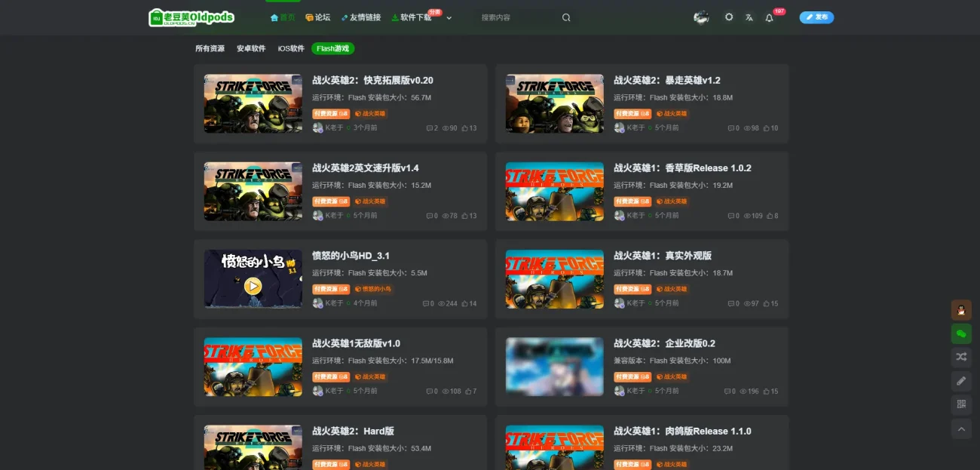
Task: Click 战火英雄 tag on 无敌版v1.0 card
Action: point(370,376)
